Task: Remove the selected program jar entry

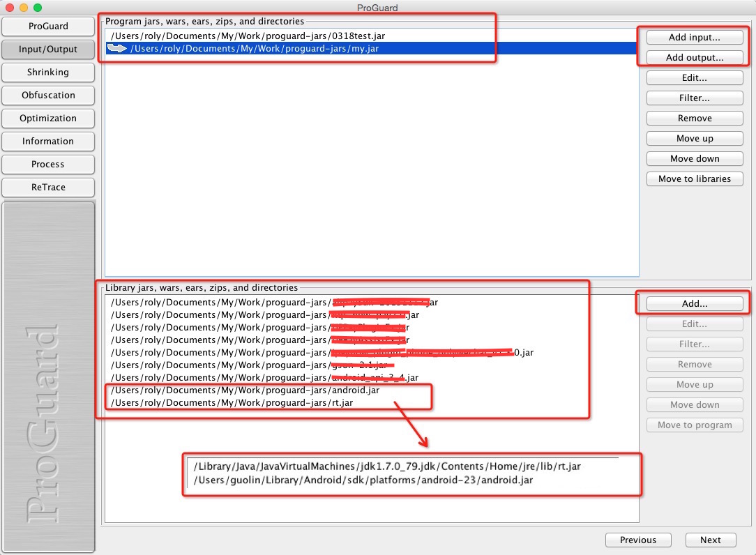Action: tap(695, 118)
